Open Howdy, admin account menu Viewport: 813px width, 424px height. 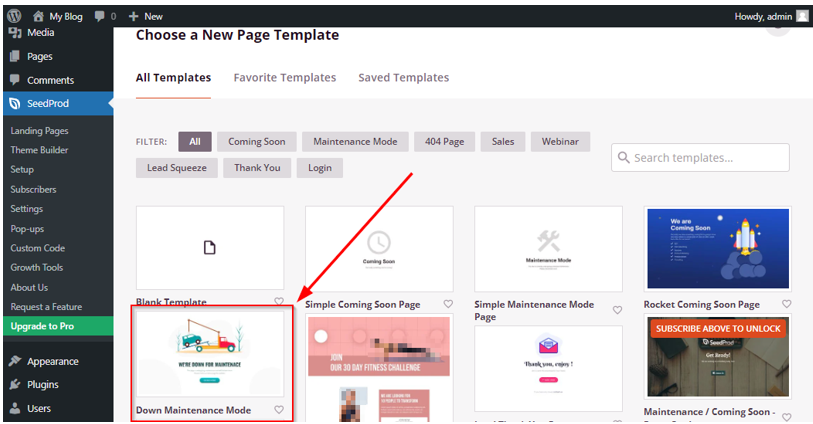click(x=771, y=17)
